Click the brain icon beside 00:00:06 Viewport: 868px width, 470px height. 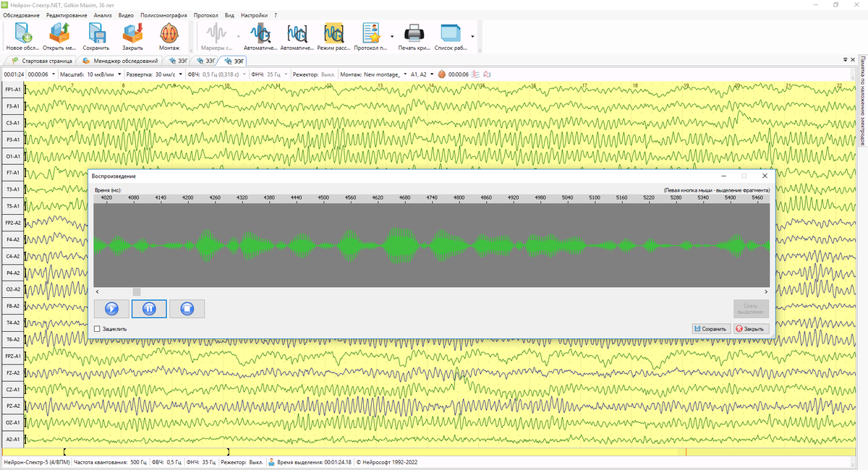pos(442,74)
